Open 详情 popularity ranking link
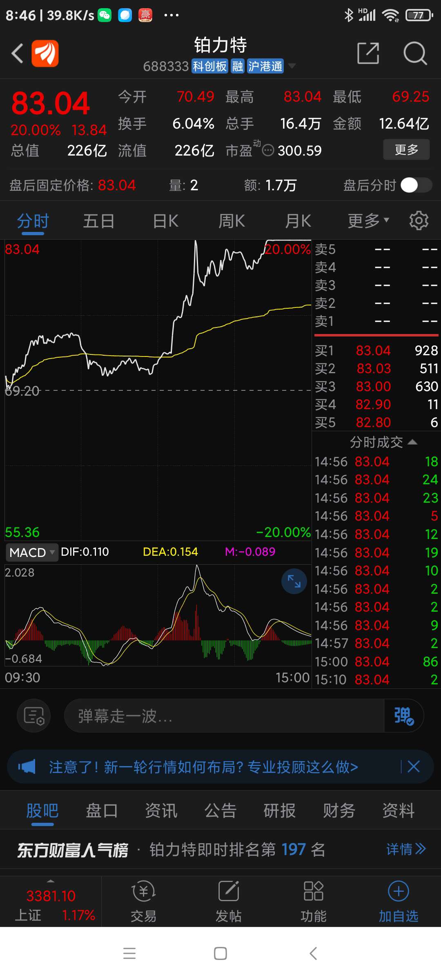This screenshot has height=980, width=441. [406, 849]
